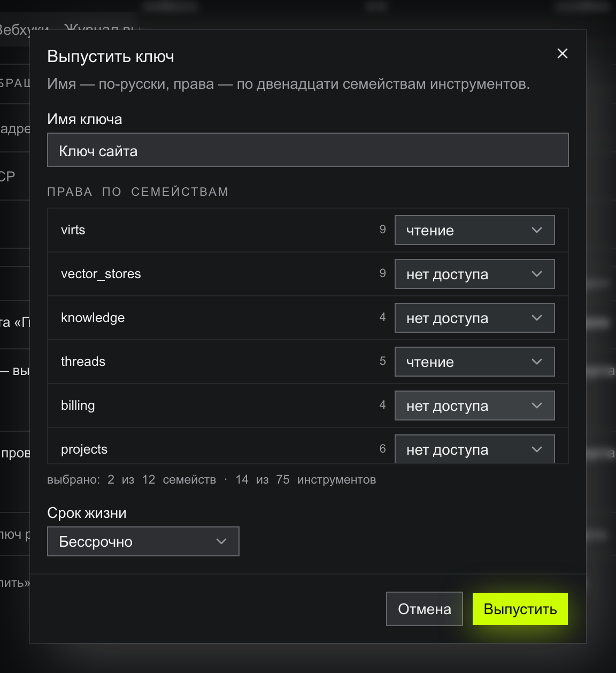Open the knowledge permission dropdown
Image resolution: width=616 pixels, height=673 pixels.
(475, 318)
